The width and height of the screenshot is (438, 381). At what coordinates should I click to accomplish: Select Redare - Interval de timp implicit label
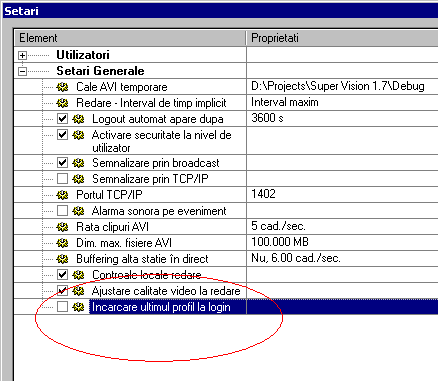click(x=151, y=103)
